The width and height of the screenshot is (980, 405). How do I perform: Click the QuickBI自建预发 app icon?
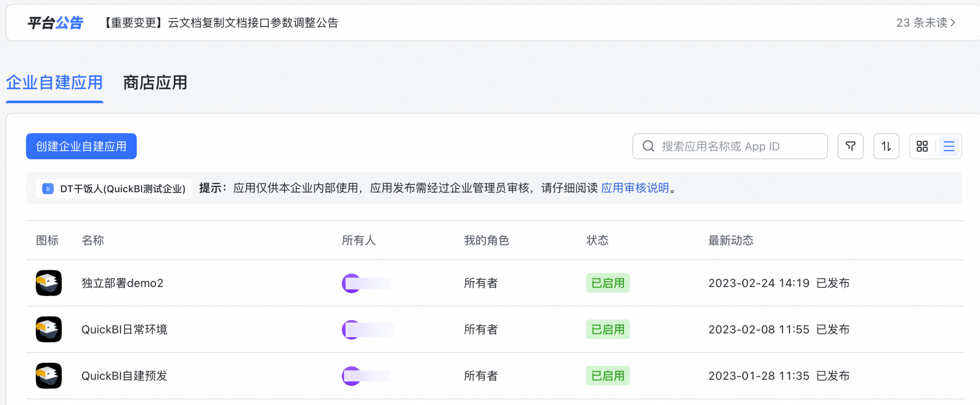point(49,375)
